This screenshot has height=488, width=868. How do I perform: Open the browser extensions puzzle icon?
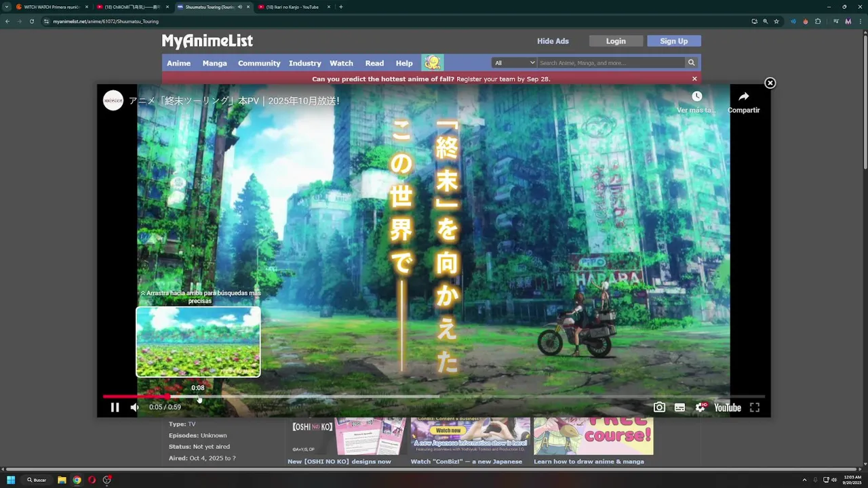click(818, 21)
